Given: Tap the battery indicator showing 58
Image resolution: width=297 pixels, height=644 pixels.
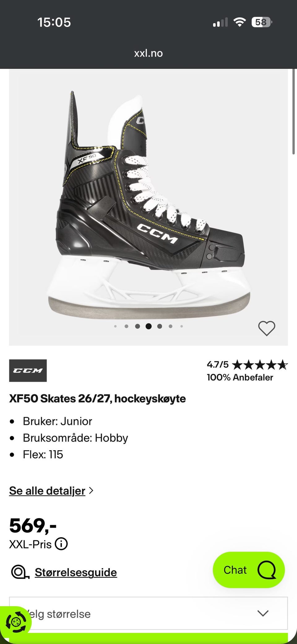Looking at the screenshot, I should click(x=262, y=22).
